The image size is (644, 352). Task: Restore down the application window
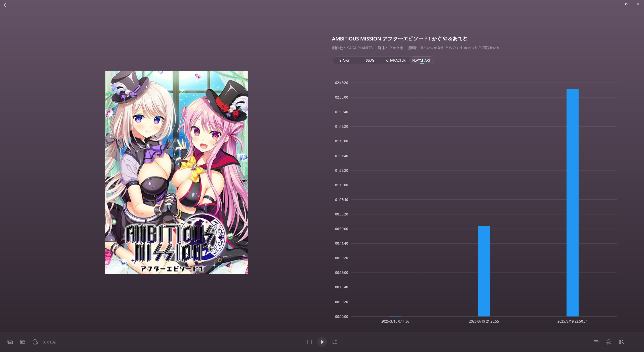[627, 4]
